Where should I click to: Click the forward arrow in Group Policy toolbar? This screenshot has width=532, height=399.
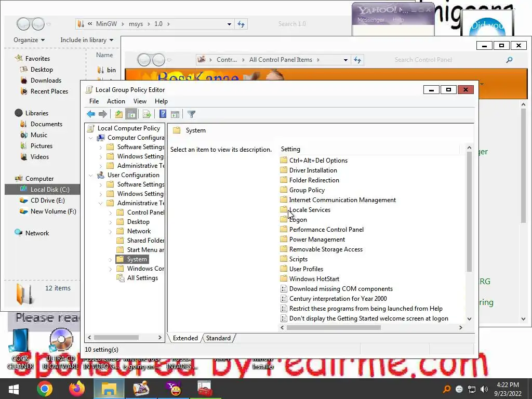(102, 114)
